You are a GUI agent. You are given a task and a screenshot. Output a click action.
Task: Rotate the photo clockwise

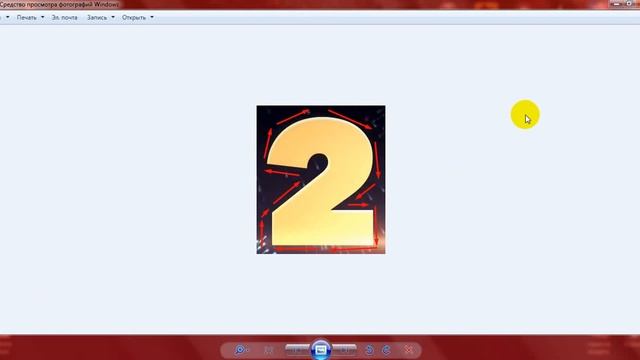point(386,350)
